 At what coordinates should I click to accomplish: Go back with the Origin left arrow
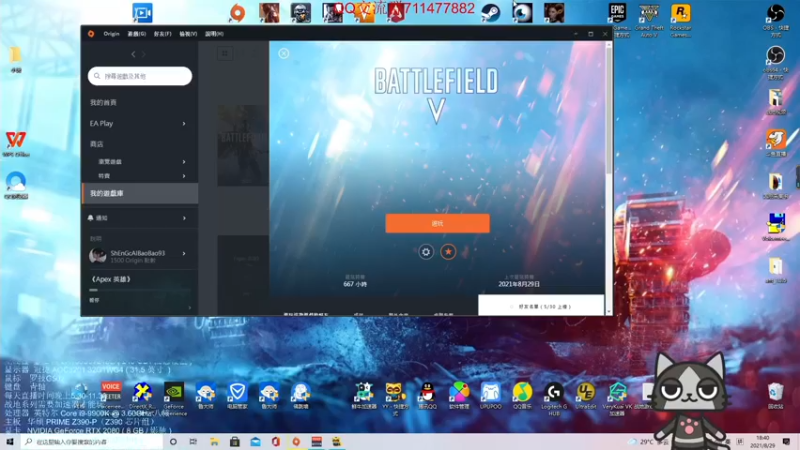click(x=133, y=54)
